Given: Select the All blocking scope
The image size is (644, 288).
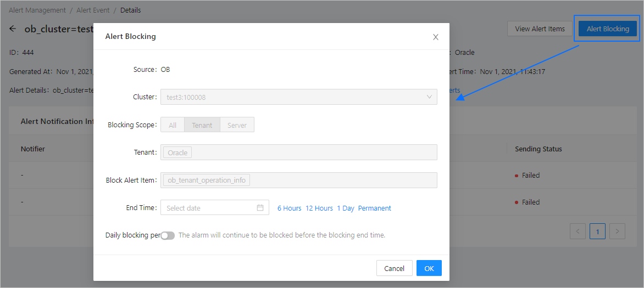Looking at the screenshot, I should tap(173, 125).
